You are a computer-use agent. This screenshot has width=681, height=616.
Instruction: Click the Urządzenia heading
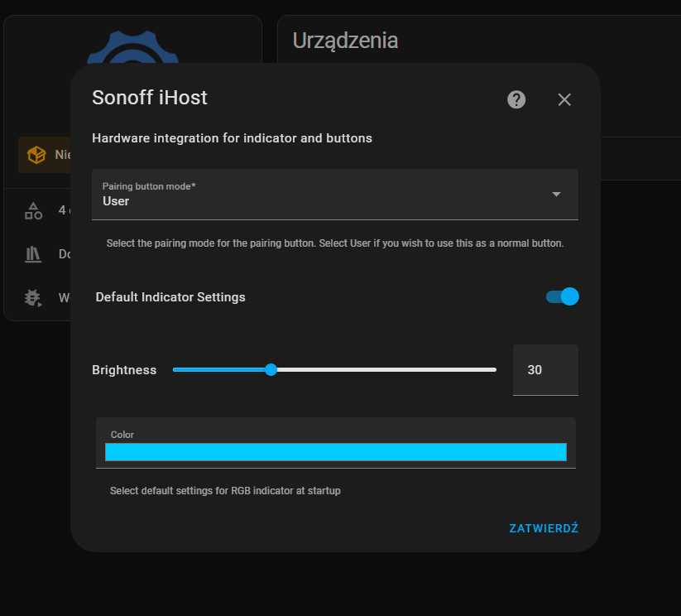point(345,41)
